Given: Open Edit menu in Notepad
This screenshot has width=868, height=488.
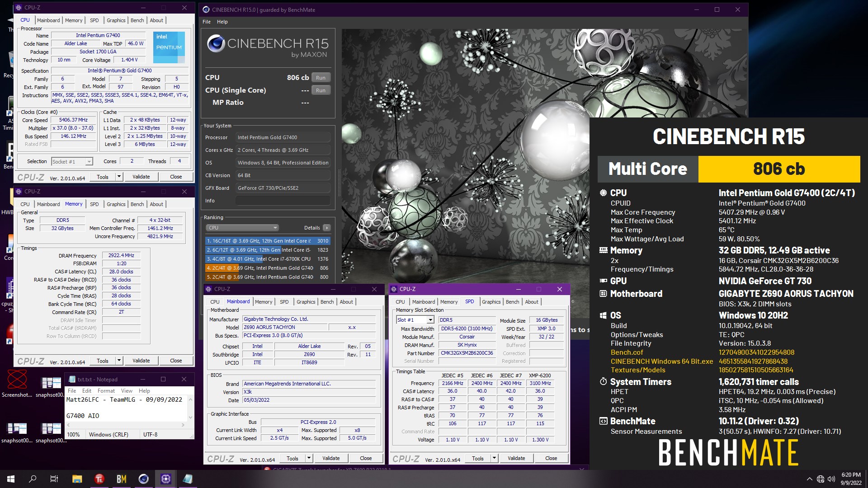Looking at the screenshot, I should tap(87, 391).
